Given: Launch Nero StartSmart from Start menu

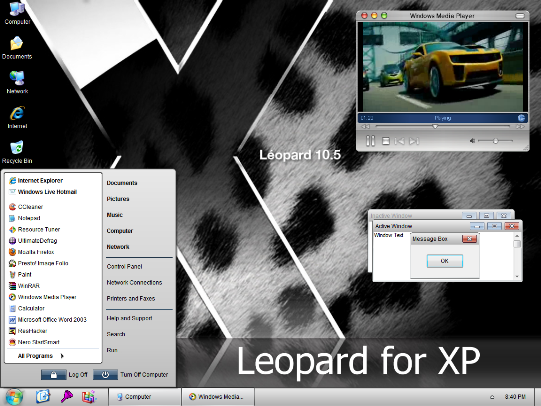Looking at the screenshot, I should (x=34, y=342).
